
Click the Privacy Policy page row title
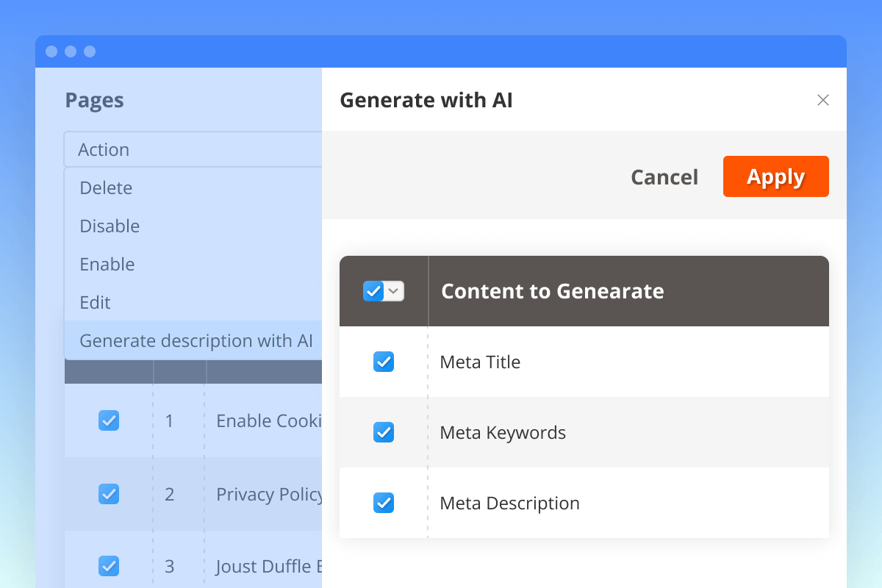click(x=268, y=495)
